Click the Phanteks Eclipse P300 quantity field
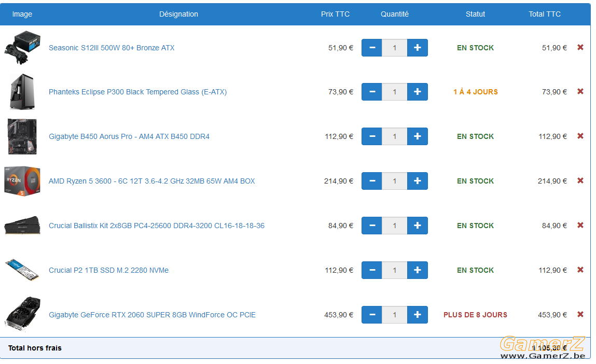Screen dimensions: 596x364 pyautogui.click(x=395, y=92)
